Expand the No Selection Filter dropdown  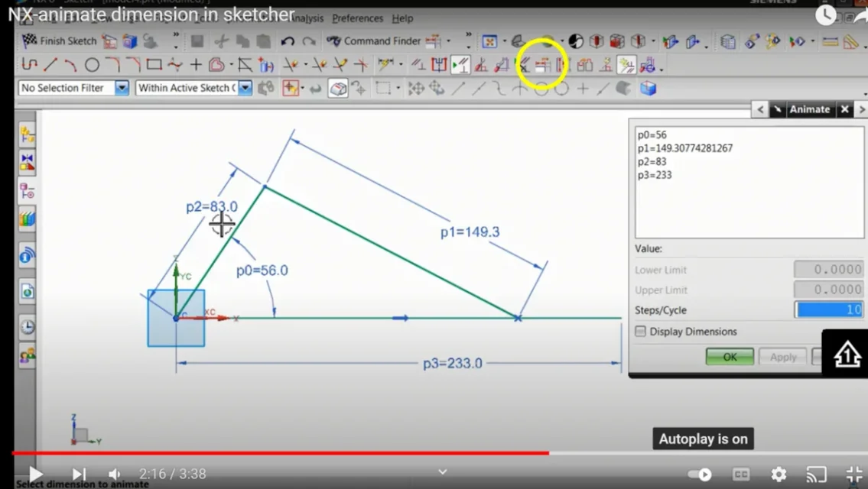pos(122,88)
